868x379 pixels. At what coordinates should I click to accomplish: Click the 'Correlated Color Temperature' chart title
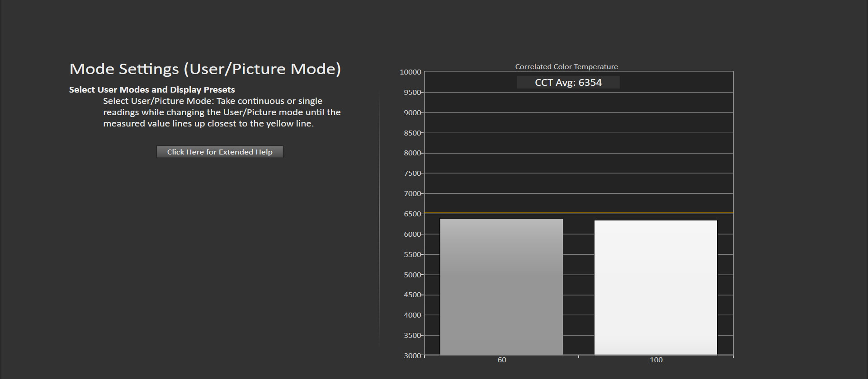tap(566, 66)
